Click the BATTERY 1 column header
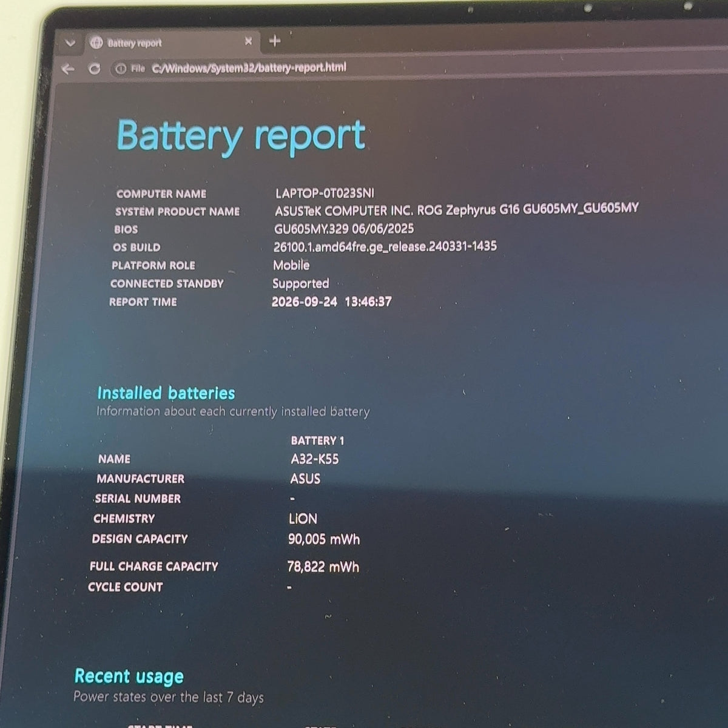728x728 pixels. click(x=317, y=440)
